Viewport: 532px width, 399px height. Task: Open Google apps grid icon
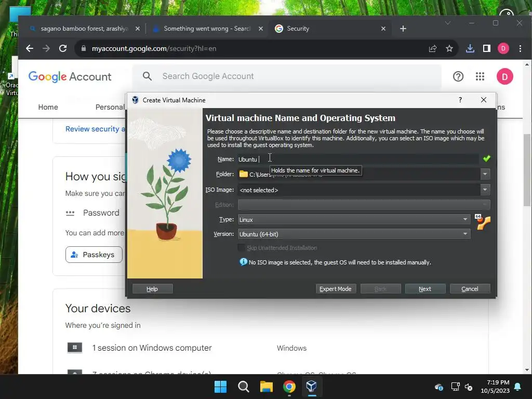[x=480, y=76]
